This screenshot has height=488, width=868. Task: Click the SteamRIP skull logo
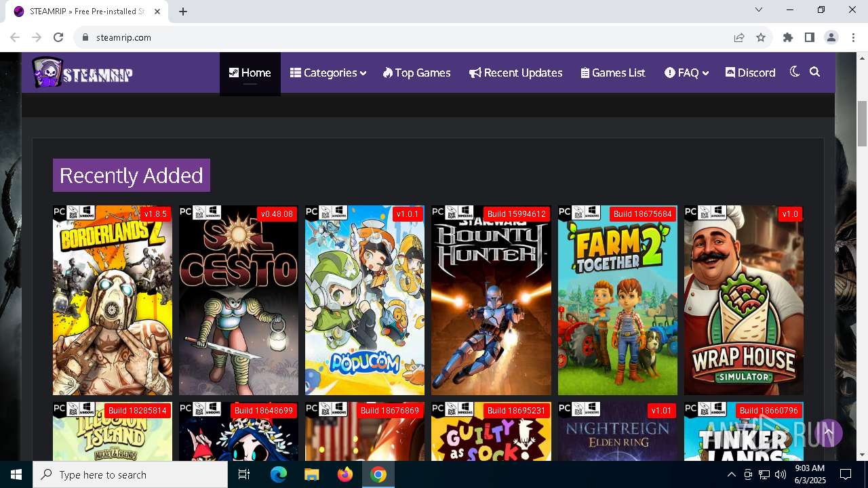pyautogui.click(x=82, y=73)
